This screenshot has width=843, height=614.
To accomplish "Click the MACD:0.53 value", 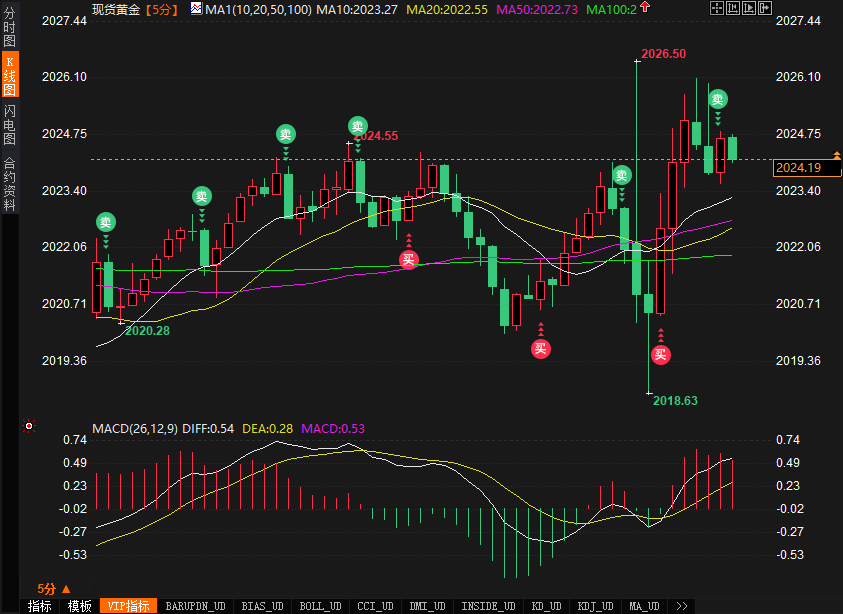I will click(333, 429).
